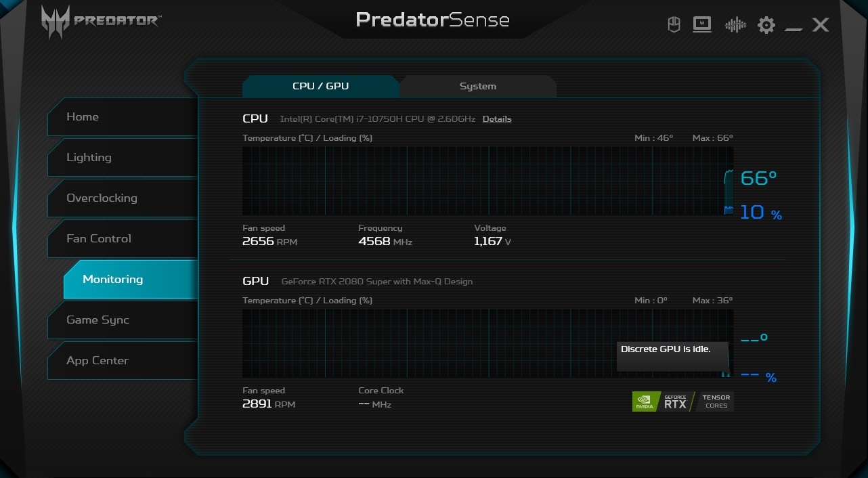Open the Lighting section

[x=122, y=158]
